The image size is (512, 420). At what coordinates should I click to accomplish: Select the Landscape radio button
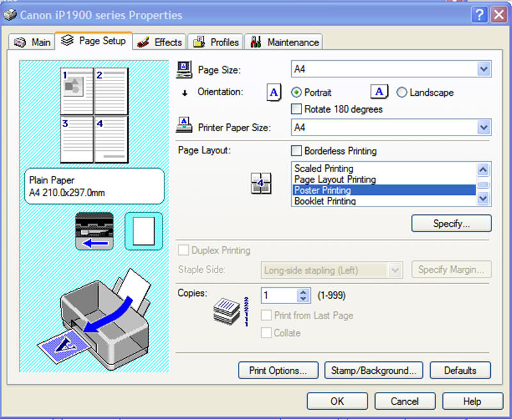(x=402, y=93)
